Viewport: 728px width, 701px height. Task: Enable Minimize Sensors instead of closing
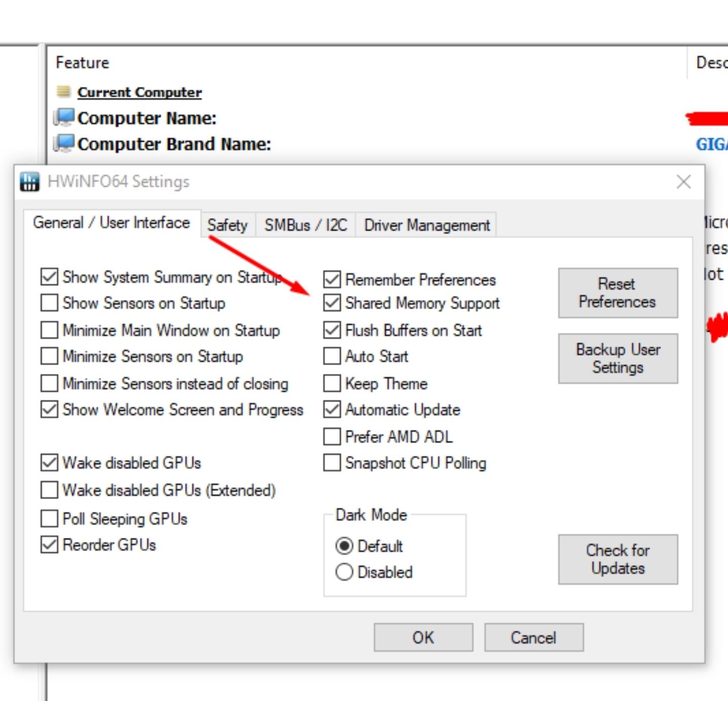[49, 383]
